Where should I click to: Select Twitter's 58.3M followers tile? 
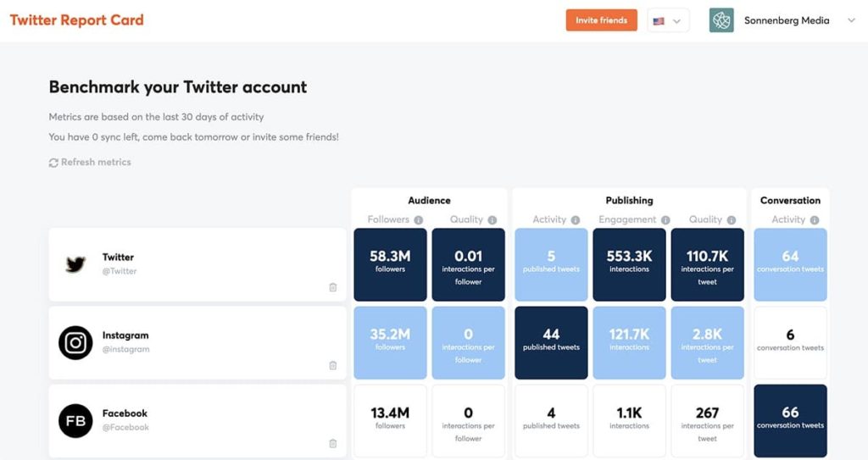(390, 264)
